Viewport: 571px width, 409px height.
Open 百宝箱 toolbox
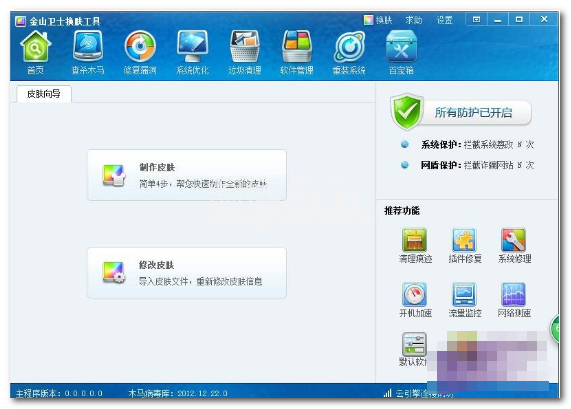pos(401,53)
